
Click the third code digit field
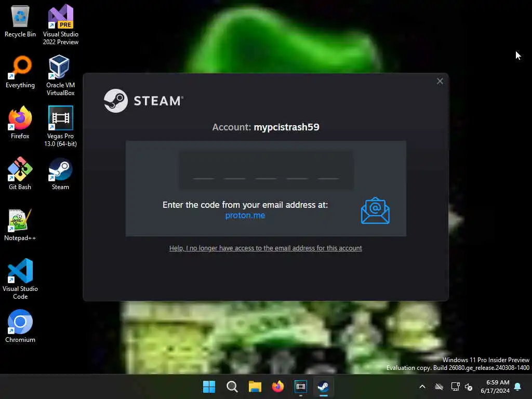[266, 170]
